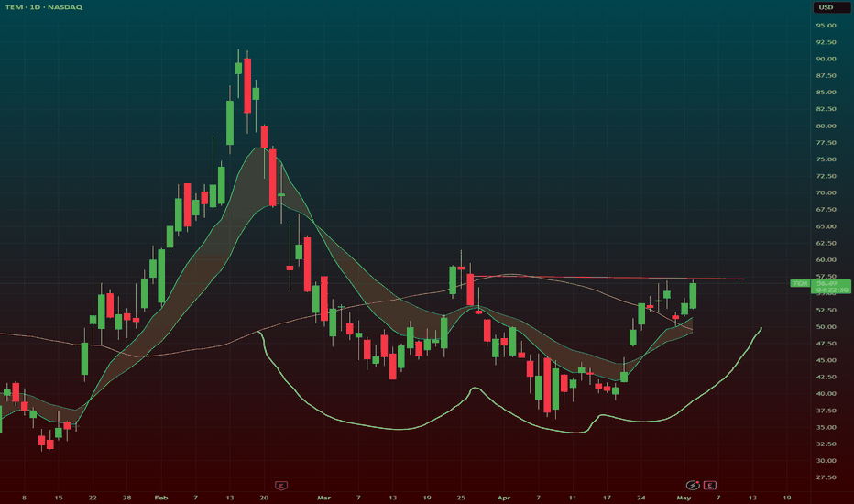
Task: Click the Feb label on the time axis
Action: click(x=161, y=498)
